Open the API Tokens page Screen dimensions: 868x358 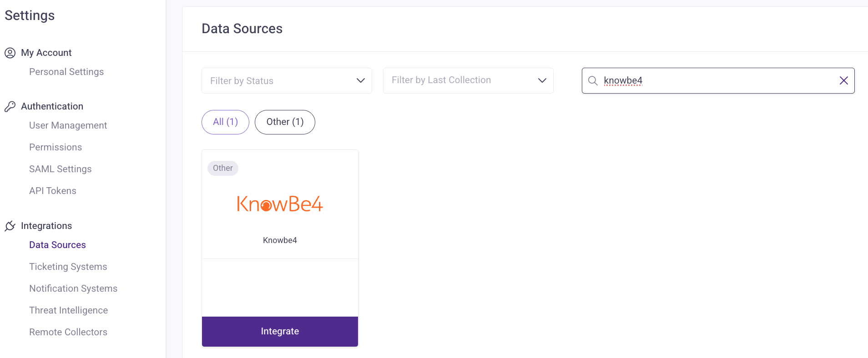click(52, 191)
